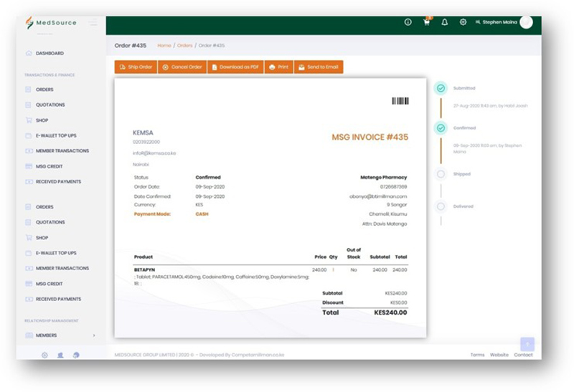The width and height of the screenshot is (574, 392).
Task: Click the Print button
Action: click(279, 67)
